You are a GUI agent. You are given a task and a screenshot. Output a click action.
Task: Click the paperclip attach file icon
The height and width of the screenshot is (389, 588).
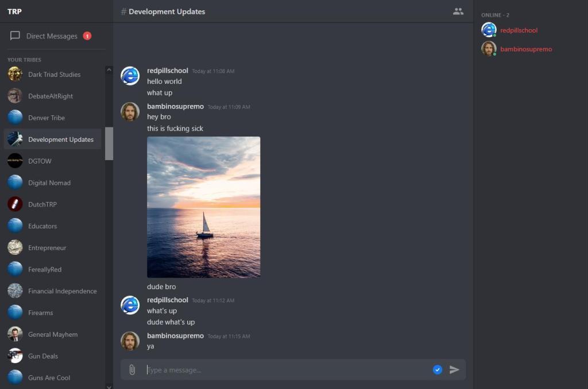click(132, 370)
